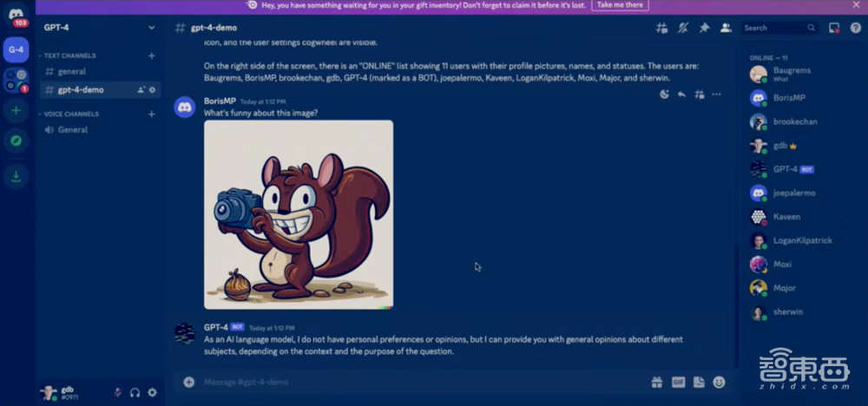Toggle channel notification mute bell

coord(683,28)
